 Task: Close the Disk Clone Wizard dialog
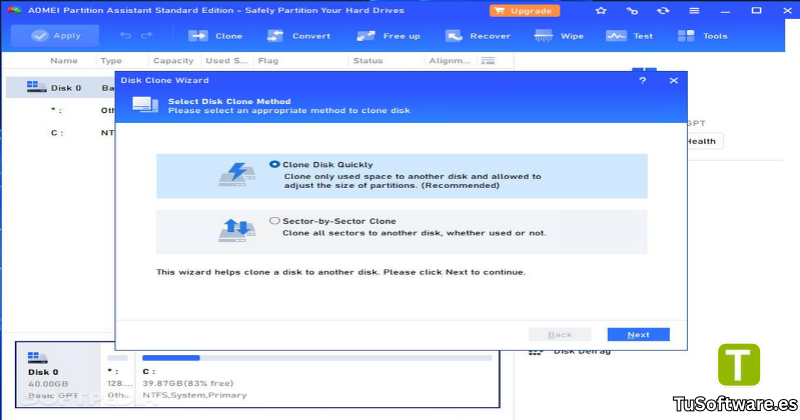coord(673,81)
